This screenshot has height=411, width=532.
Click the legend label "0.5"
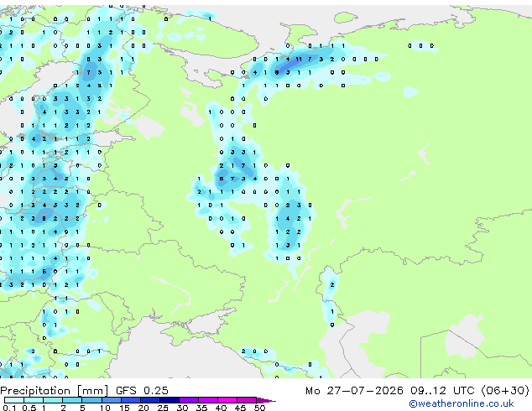[x=29, y=408]
